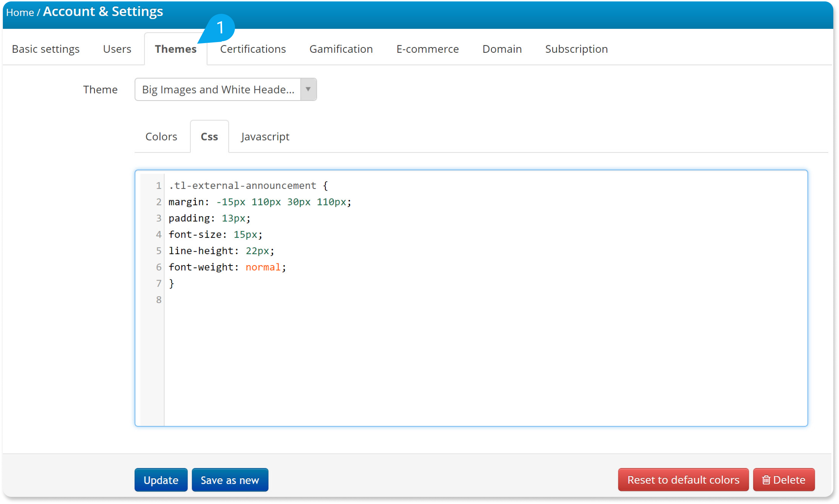Open the Javascript sub-tab
Viewport: 839px width, 504px height.
[265, 137]
